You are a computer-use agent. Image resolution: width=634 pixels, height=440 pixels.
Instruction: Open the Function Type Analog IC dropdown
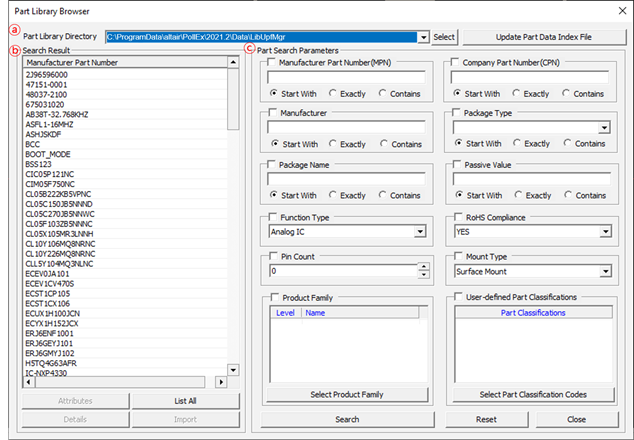[421, 231]
